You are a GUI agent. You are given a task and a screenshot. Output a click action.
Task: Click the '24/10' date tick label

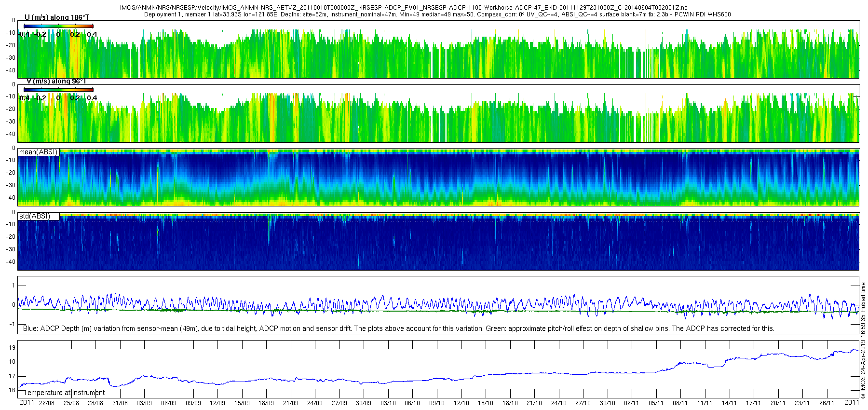click(x=559, y=403)
